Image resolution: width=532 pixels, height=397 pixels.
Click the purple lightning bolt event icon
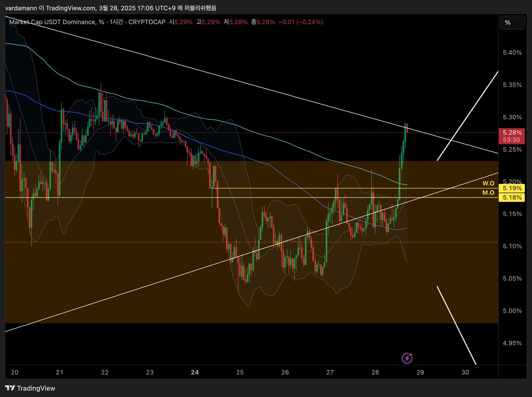coord(407,358)
